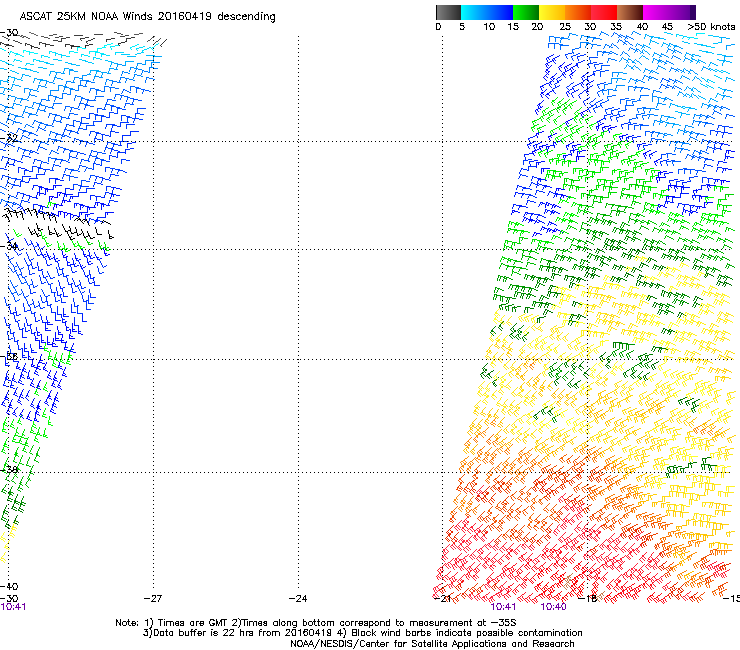Click the '-27' longitude axis label

(x=153, y=599)
